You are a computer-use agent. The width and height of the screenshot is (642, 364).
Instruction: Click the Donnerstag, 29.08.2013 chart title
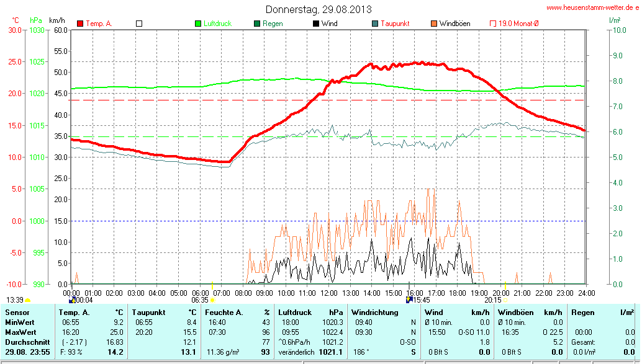point(319,9)
